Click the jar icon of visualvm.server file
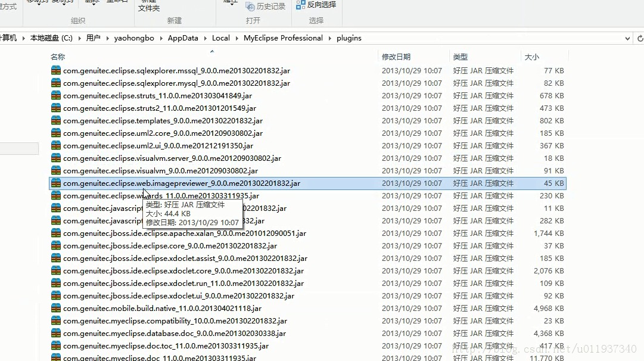The height and width of the screenshot is (361, 644). click(56, 158)
